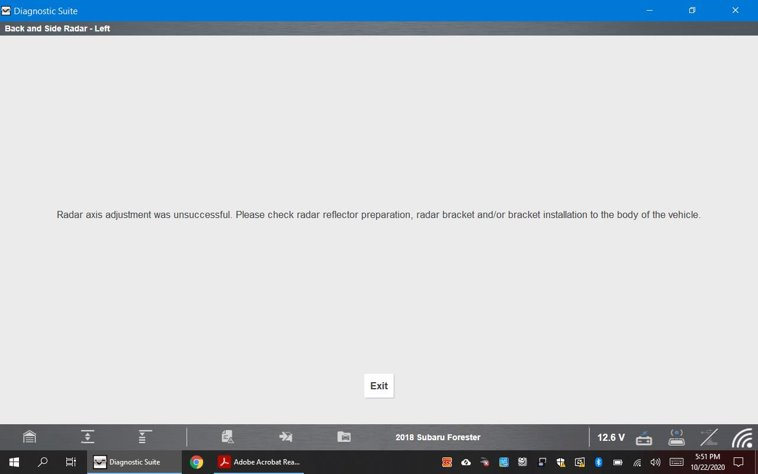Open the Windows Start menu
This screenshot has width=758, height=474.
pos(14,462)
